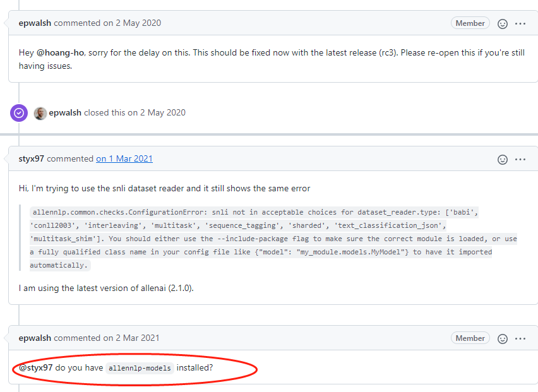Click the epwalsh username on the first comment
Image resolution: width=538 pixels, height=392 pixels.
coord(35,23)
